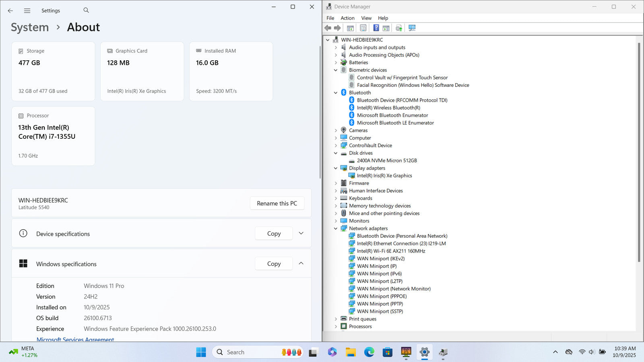
Task: Click the Rename this PC button
Action: click(277, 204)
